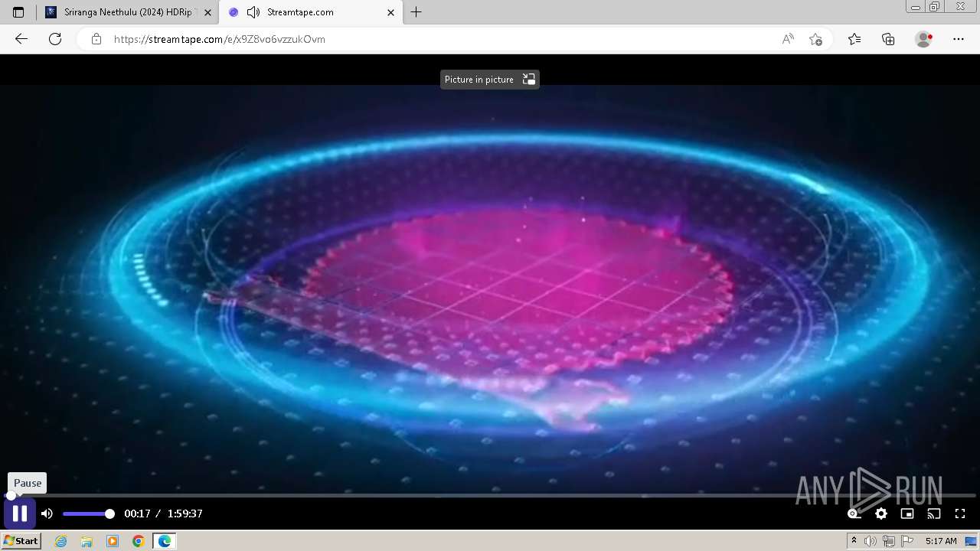Screen dimensions: 980x551
Task: Open Chrome from taskbar
Action: point(138,541)
